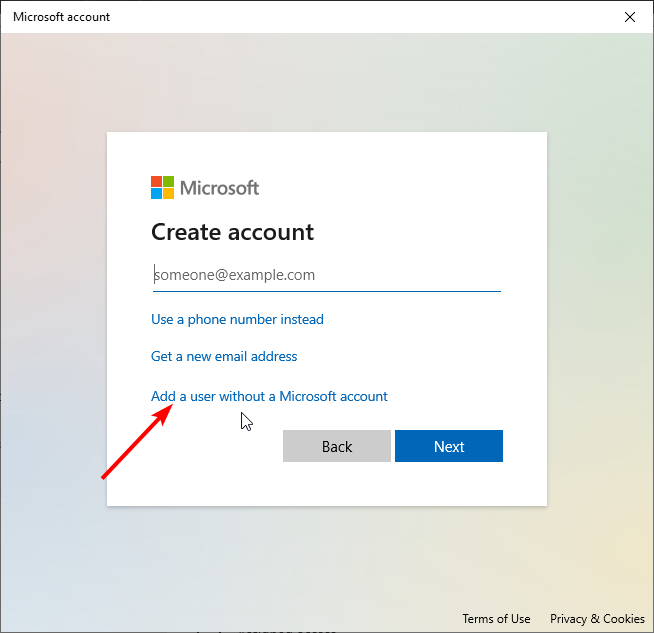Screen dimensions: 654x633
Task: Click 'Get a new email address' link
Action: point(224,357)
